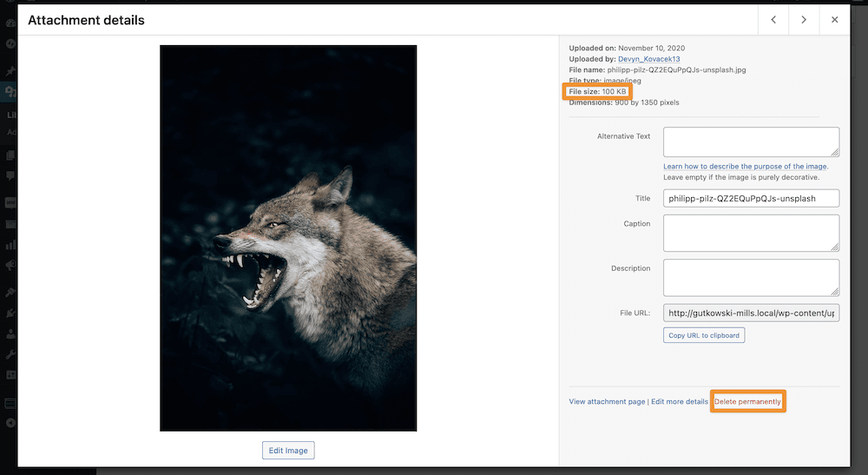This screenshot has height=475, width=868.
Task: Close the Attachment details dialog
Action: [834, 20]
